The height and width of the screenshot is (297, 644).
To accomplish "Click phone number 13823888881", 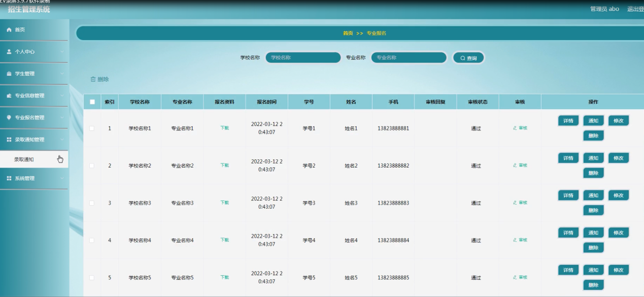I will (393, 128).
